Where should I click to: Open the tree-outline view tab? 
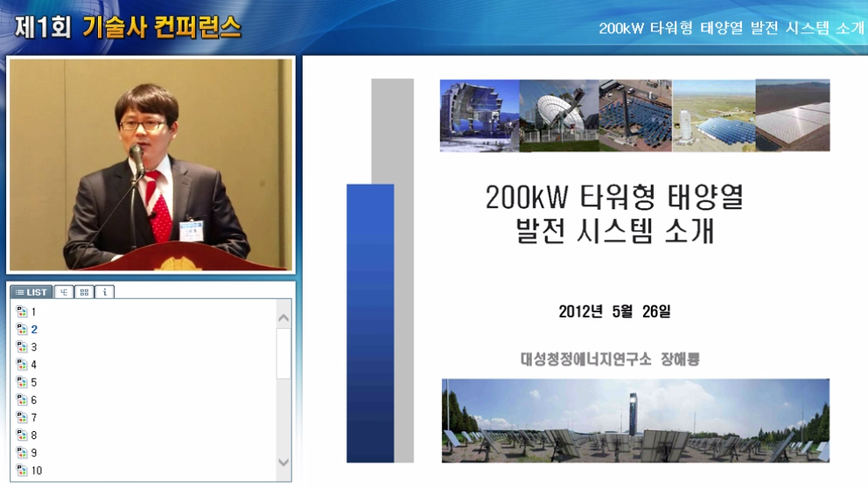click(64, 292)
